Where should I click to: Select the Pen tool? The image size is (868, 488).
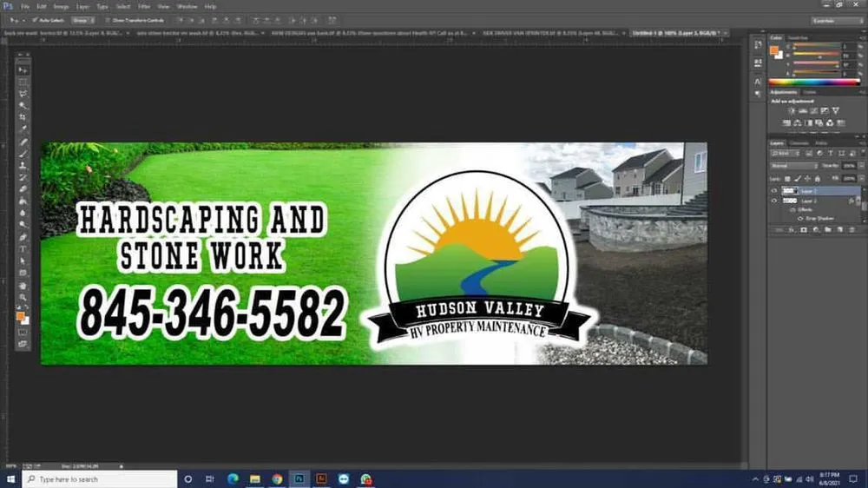[x=23, y=237]
